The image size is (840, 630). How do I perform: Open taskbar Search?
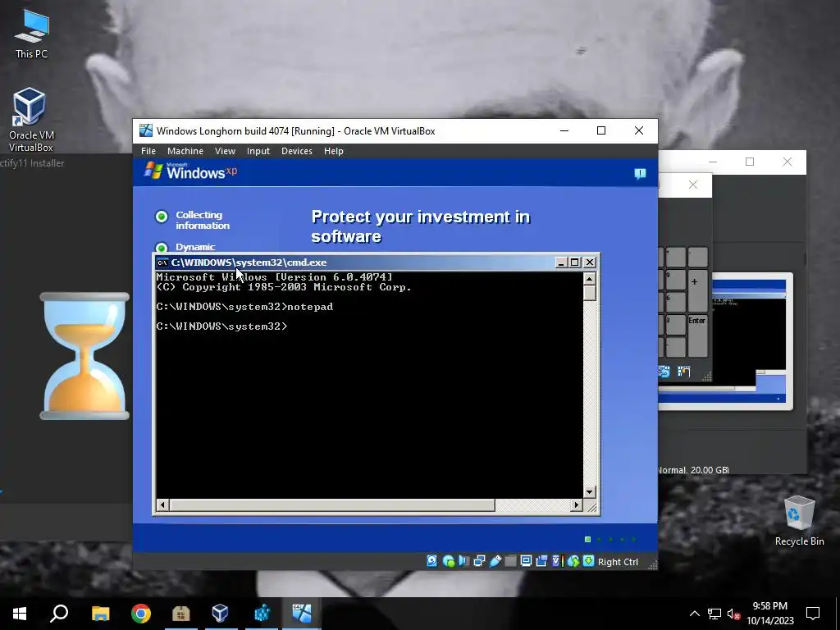[x=59, y=614]
